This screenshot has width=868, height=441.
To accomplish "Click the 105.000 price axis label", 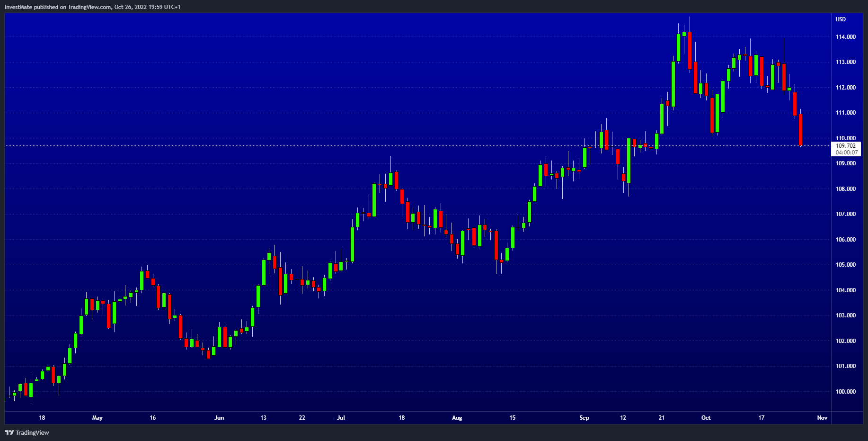I will click(x=846, y=265).
